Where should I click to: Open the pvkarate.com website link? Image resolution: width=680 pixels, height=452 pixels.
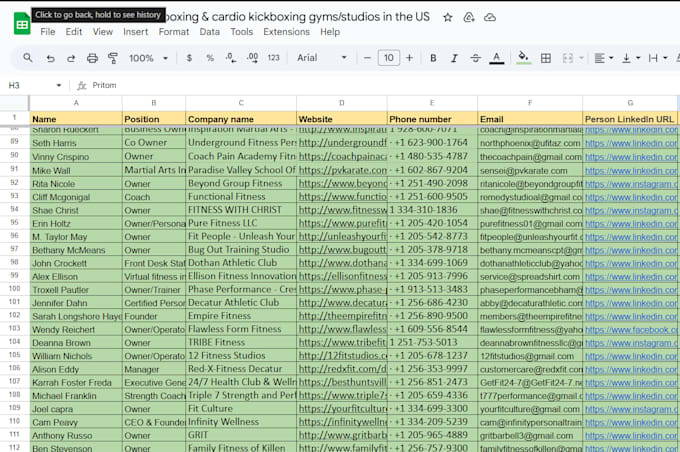(343, 170)
